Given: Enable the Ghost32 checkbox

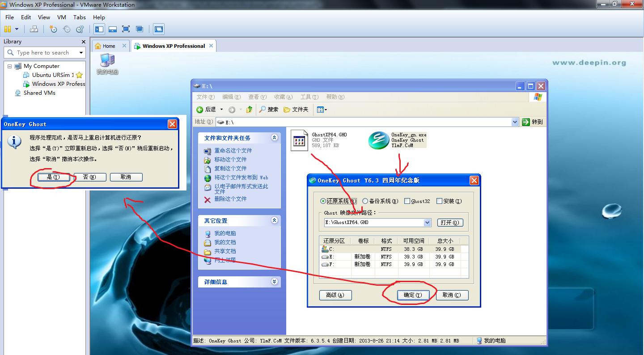Looking at the screenshot, I should (417, 201).
